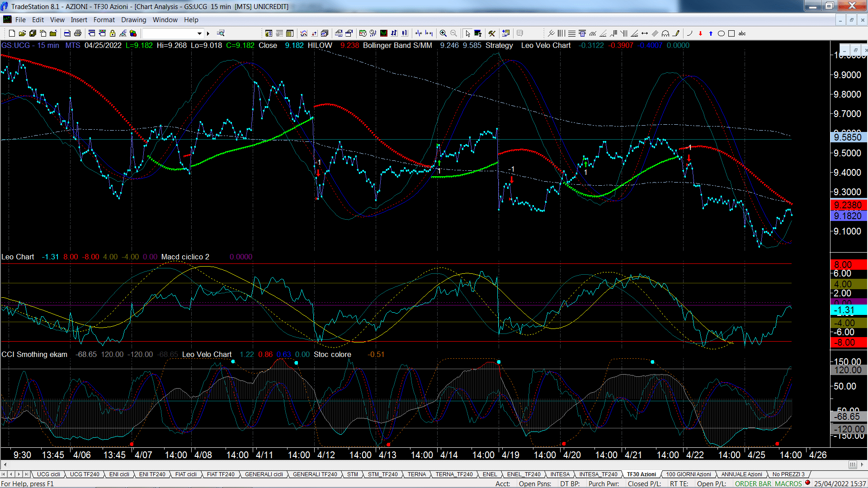Click the symbol lookup magnifier icon
868x488 pixels.
(x=221, y=33)
